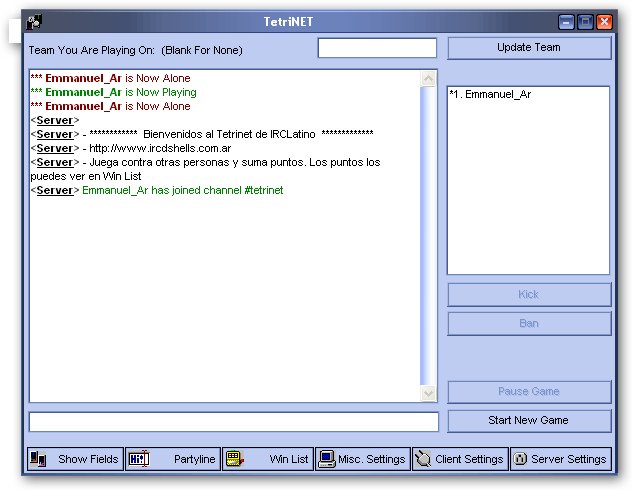
Task: Click the 'Bienvenidos al Tetrinet de IRCLatino' line
Action: click(202, 134)
